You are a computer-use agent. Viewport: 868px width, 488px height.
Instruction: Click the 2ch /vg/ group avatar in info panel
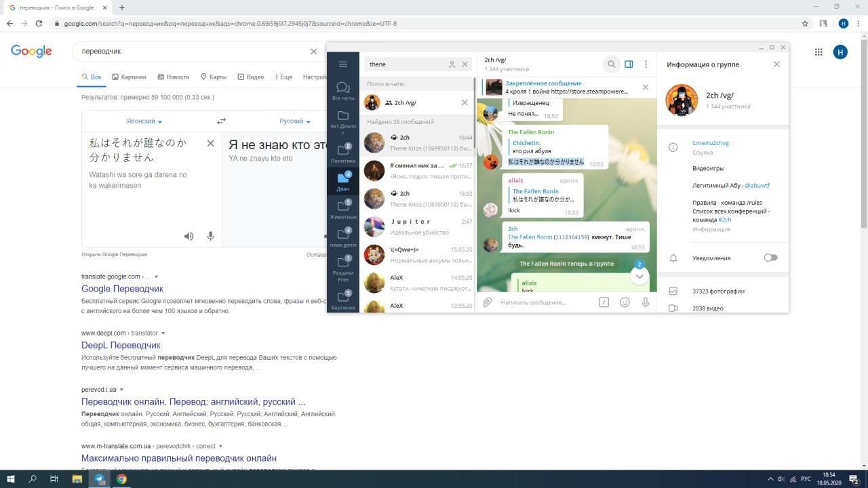(681, 100)
